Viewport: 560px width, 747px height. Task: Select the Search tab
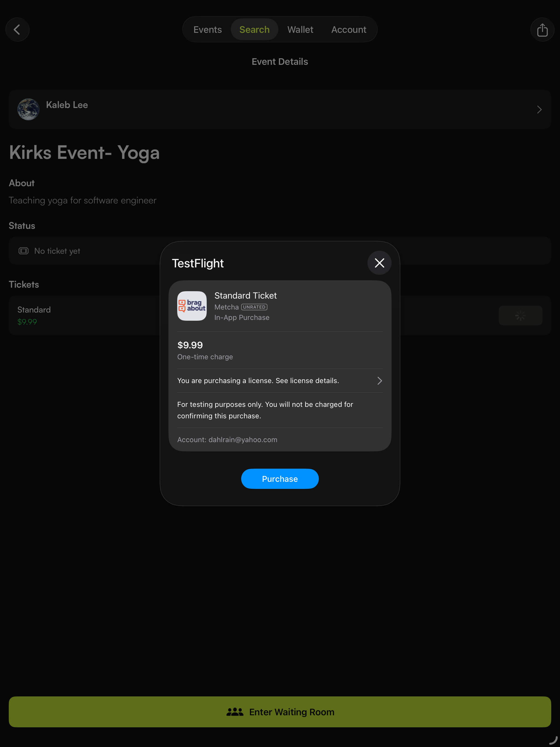tap(254, 30)
